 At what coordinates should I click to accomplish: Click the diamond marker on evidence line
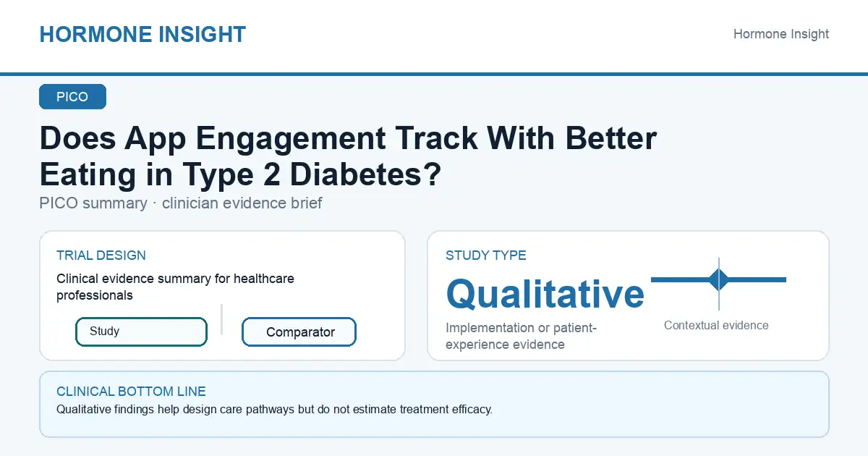tap(719, 279)
